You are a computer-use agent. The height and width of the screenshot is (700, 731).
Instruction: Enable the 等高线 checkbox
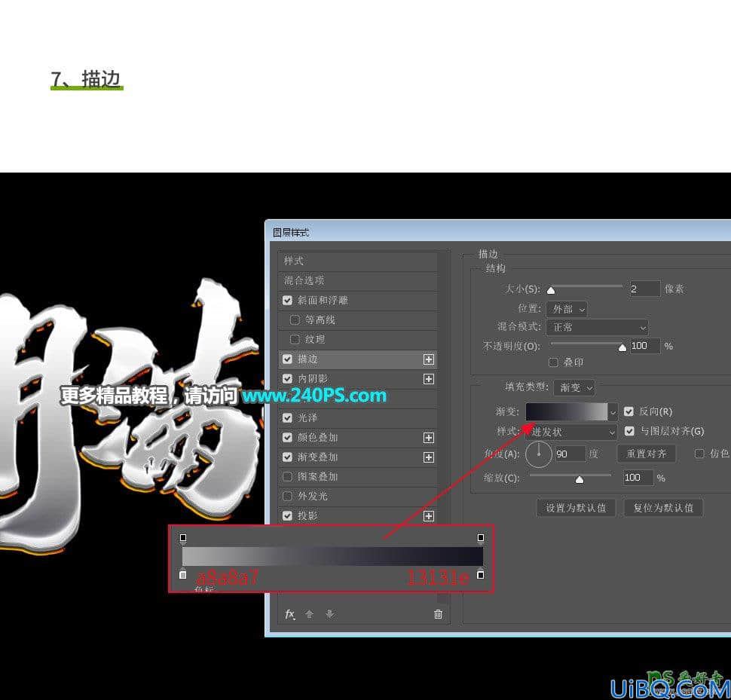coord(295,319)
